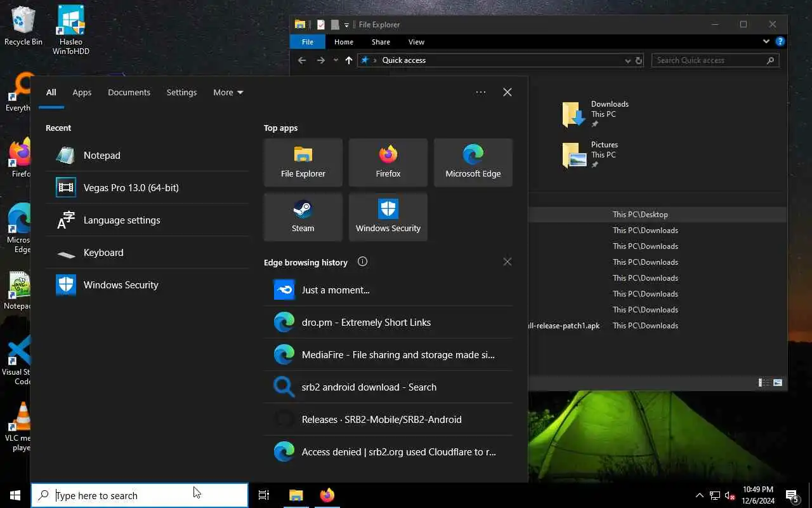The height and width of the screenshot is (508, 812).
Task: Switch to File Explorer from the taskbar
Action: click(x=296, y=495)
